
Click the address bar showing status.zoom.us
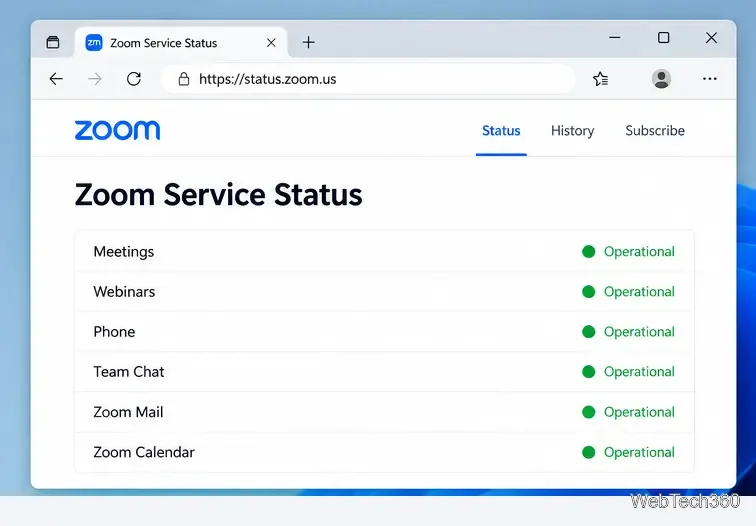tap(368, 79)
